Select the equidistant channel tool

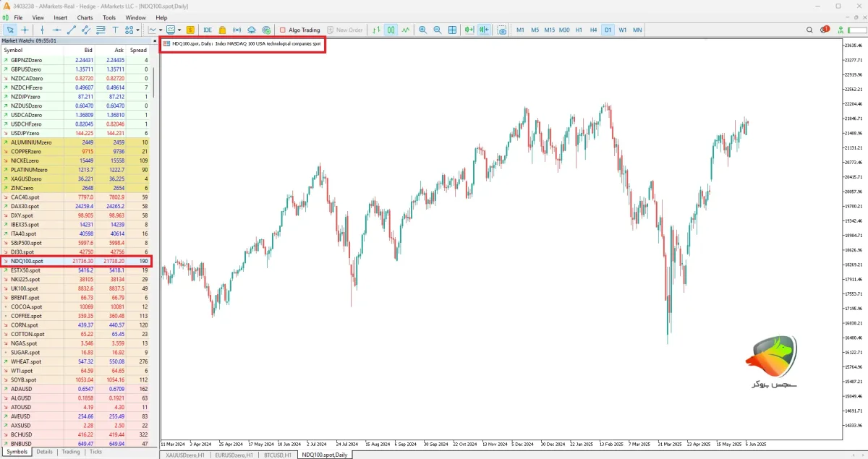click(86, 30)
